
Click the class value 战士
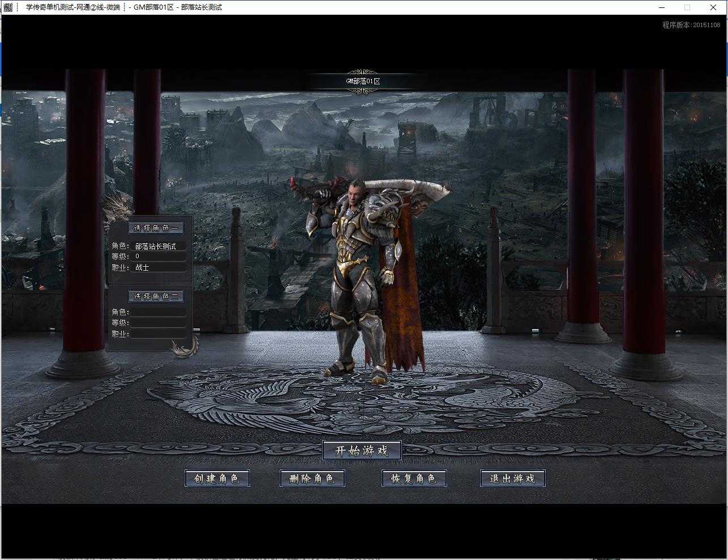[142, 267]
